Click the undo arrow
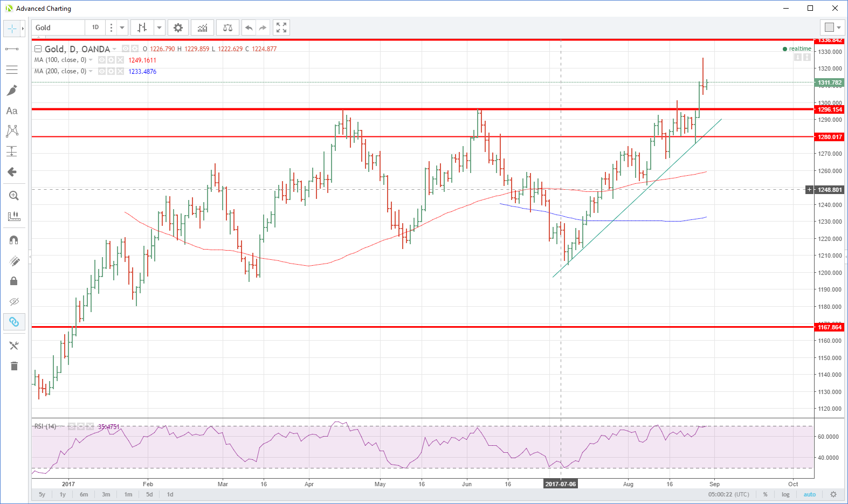 pyautogui.click(x=249, y=27)
